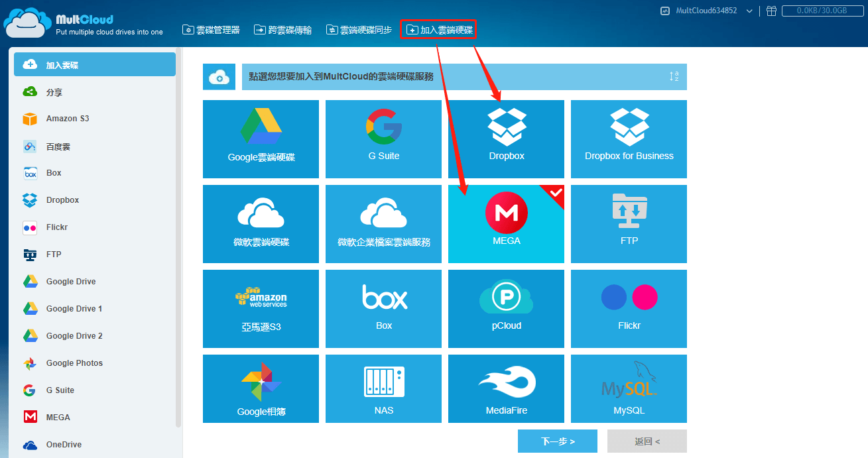Select the FTP service tile
This screenshot has height=458, width=868.
pos(629,224)
